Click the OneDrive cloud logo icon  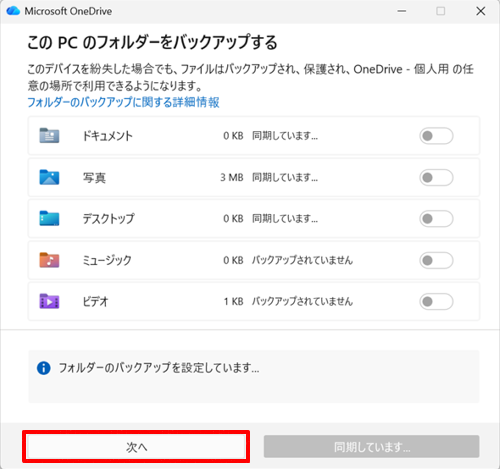click(x=13, y=11)
